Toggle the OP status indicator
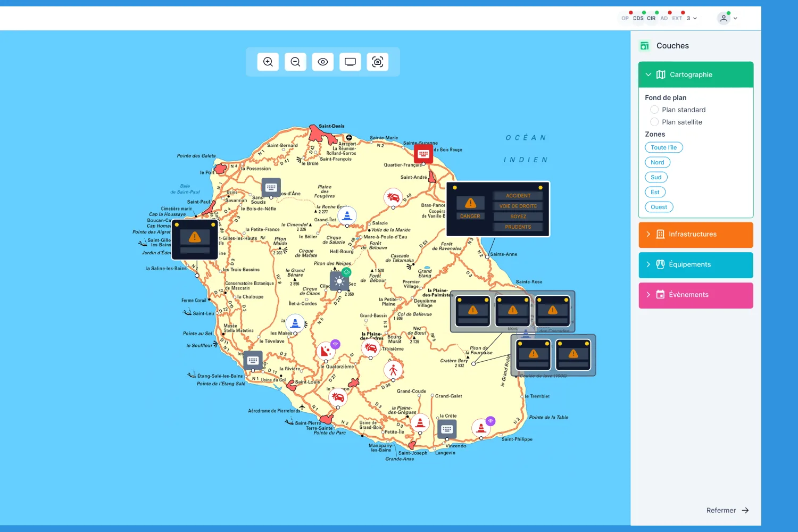The image size is (798, 532). [625, 18]
